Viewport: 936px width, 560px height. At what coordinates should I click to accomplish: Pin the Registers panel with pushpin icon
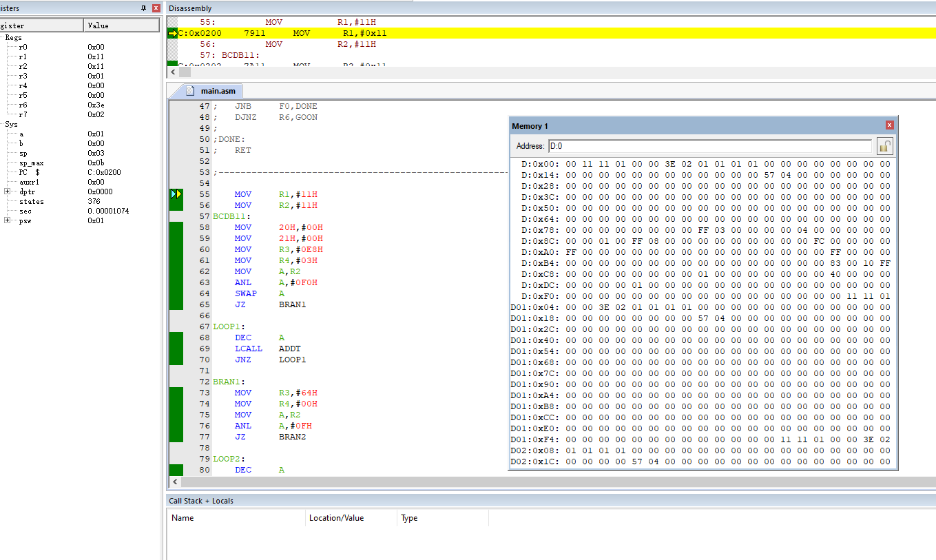point(144,8)
